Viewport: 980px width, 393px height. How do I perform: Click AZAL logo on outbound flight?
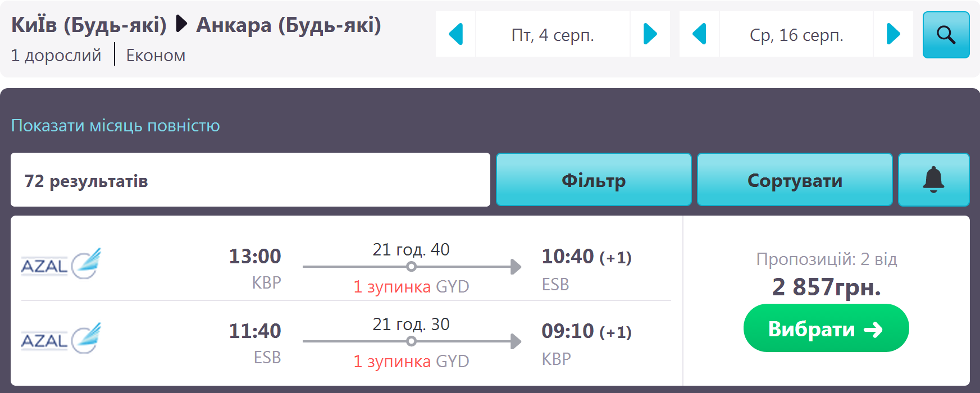click(x=61, y=263)
